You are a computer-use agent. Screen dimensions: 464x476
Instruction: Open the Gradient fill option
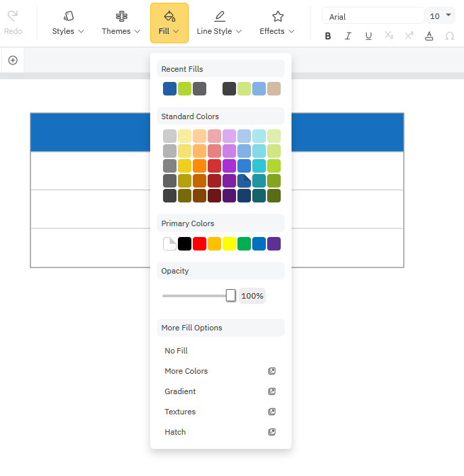[181, 391]
